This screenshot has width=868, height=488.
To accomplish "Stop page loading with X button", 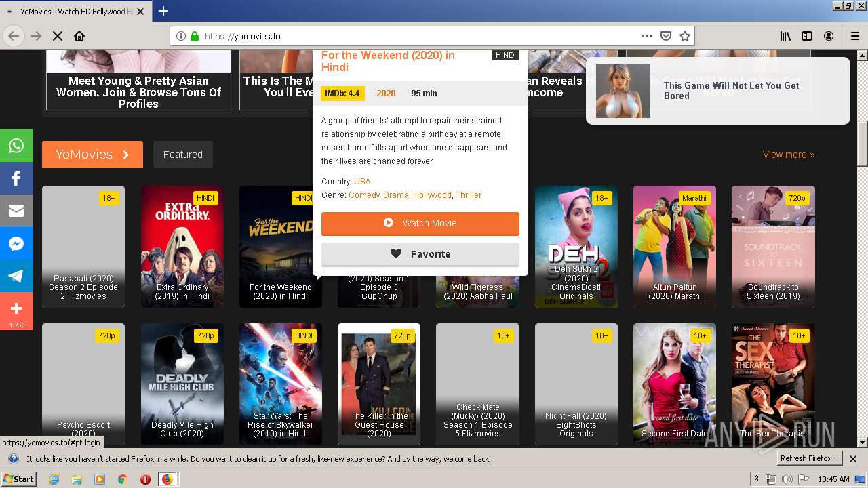I will (58, 36).
